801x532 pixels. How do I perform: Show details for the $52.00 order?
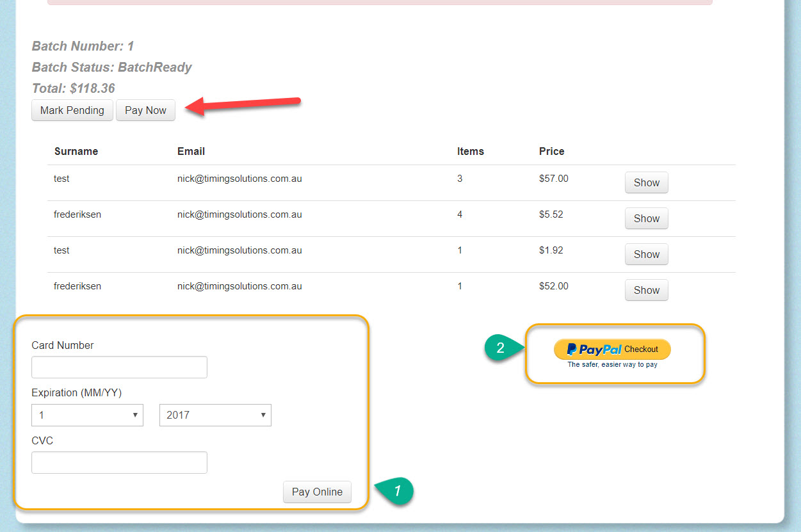(x=647, y=290)
